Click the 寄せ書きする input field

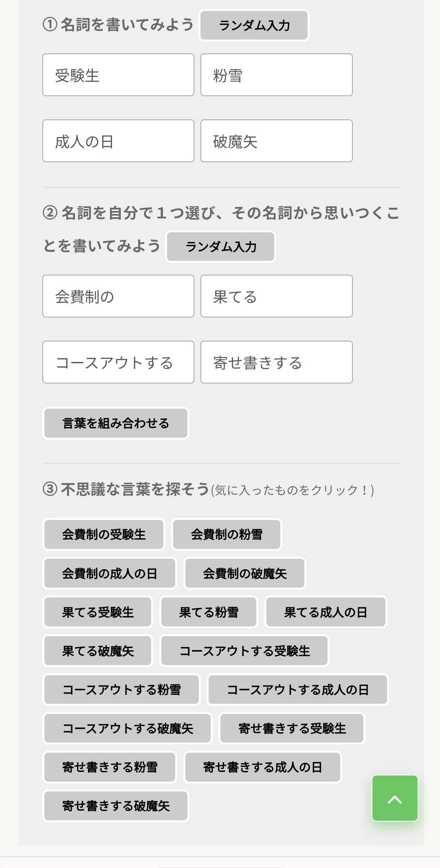(276, 362)
